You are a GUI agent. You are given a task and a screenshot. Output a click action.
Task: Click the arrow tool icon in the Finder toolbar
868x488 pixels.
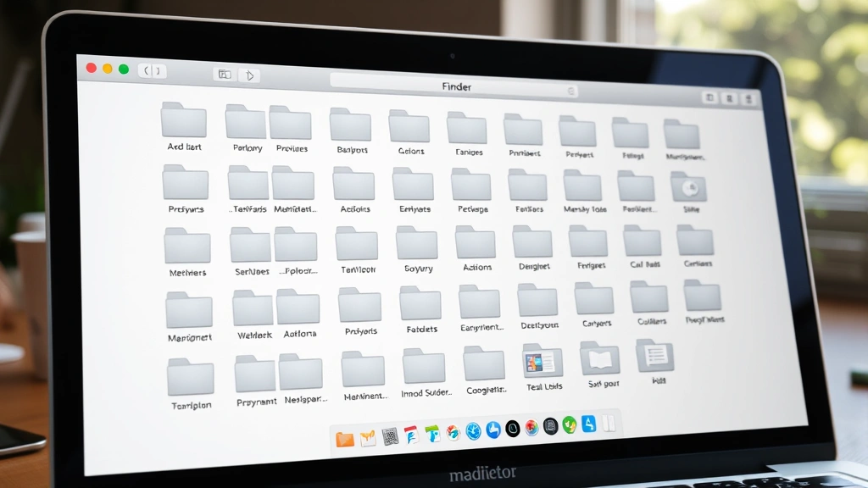coord(250,75)
